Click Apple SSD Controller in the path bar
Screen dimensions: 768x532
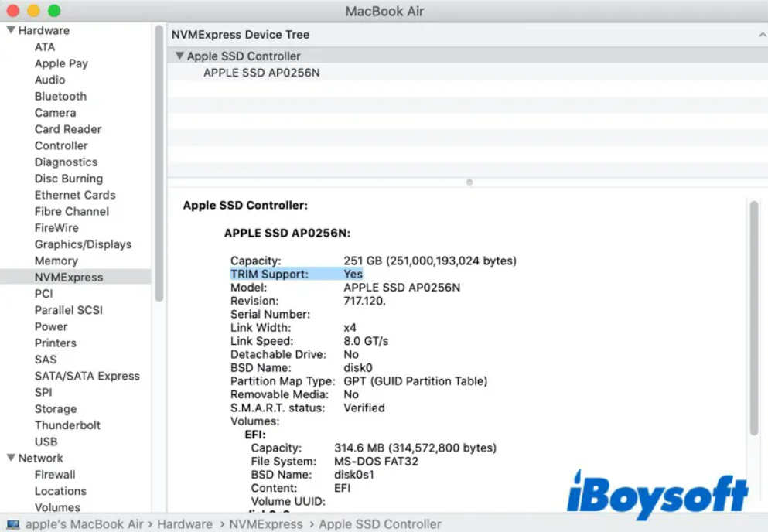[380, 524]
